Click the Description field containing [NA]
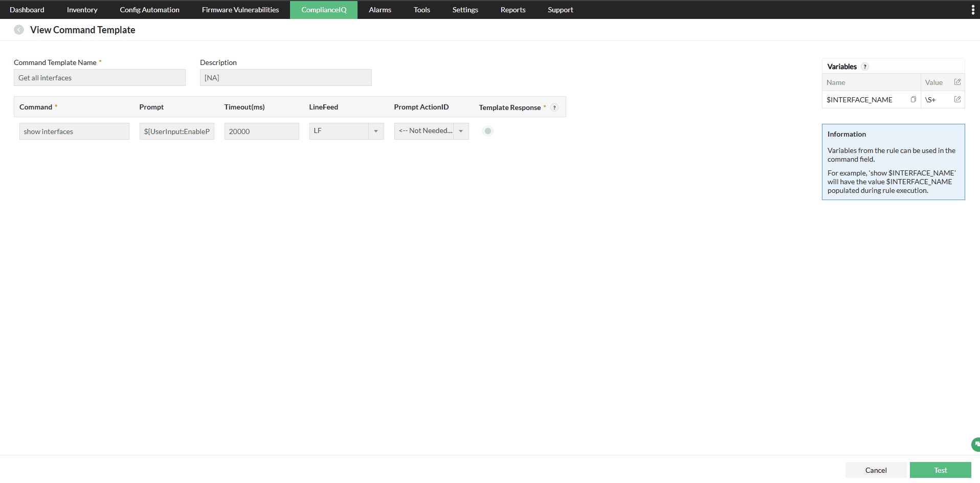 pos(285,77)
